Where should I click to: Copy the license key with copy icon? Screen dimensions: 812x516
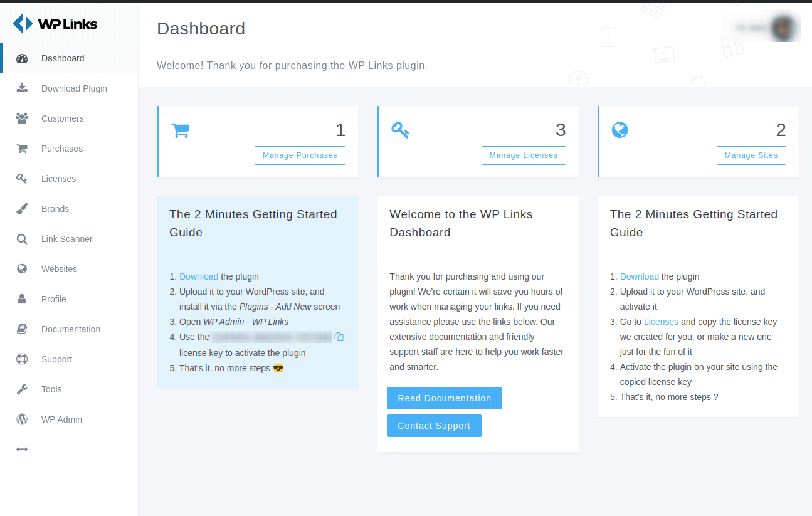(x=339, y=337)
